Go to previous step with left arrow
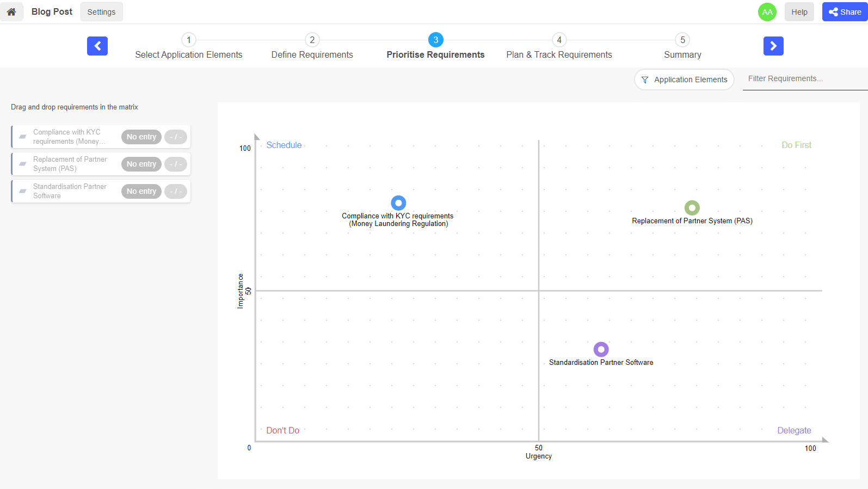 (x=97, y=46)
